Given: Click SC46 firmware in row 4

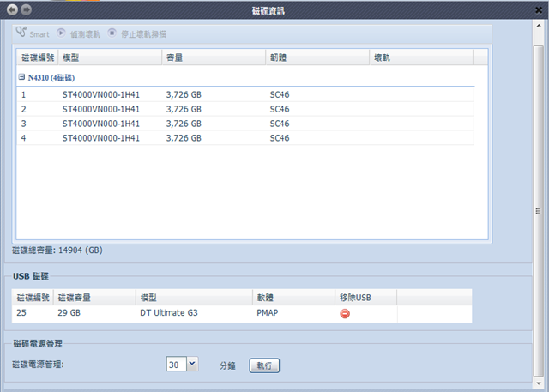Looking at the screenshot, I should [x=280, y=138].
